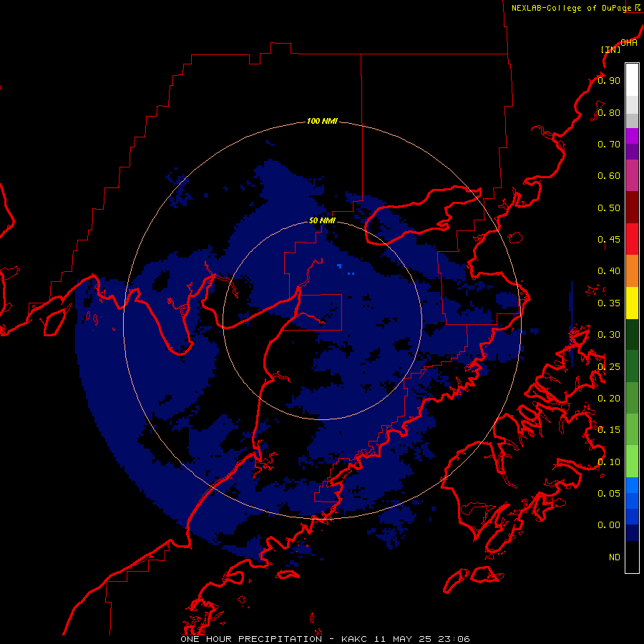Click the 0.70 legend value
This screenshot has height=644, width=644.
[x=609, y=144]
